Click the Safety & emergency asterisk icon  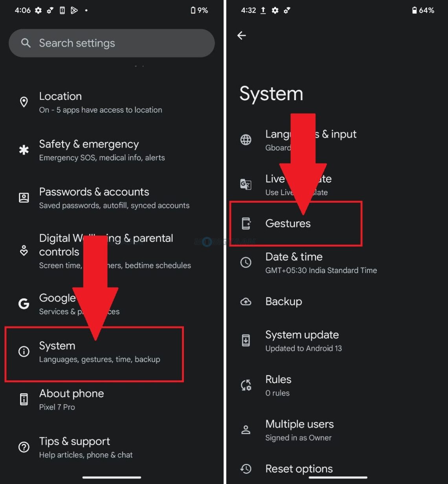pos(24,150)
